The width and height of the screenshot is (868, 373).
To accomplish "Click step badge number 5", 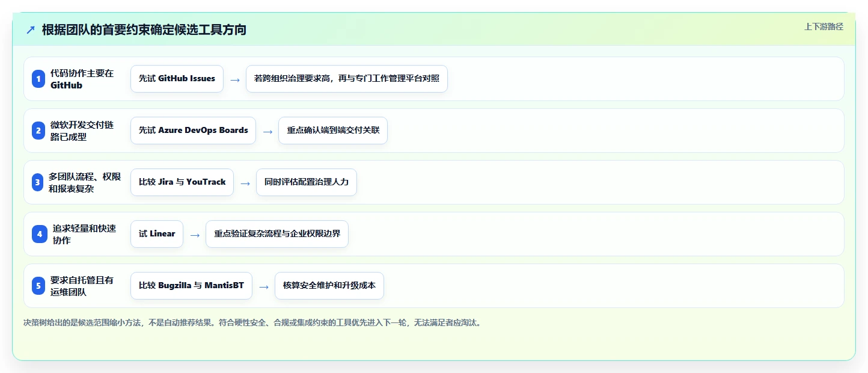I will point(38,286).
